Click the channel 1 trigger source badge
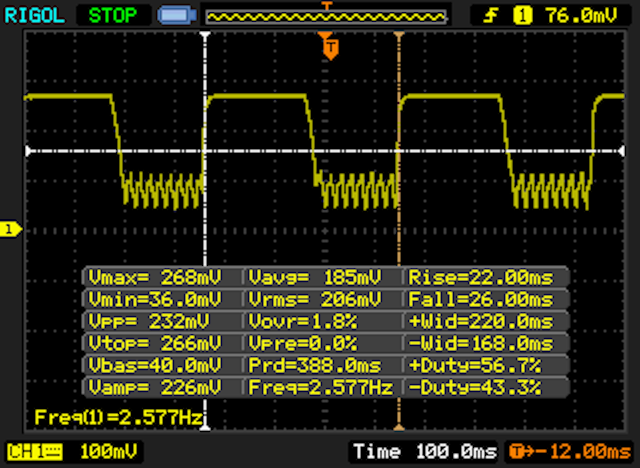 pyautogui.click(x=522, y=16)
